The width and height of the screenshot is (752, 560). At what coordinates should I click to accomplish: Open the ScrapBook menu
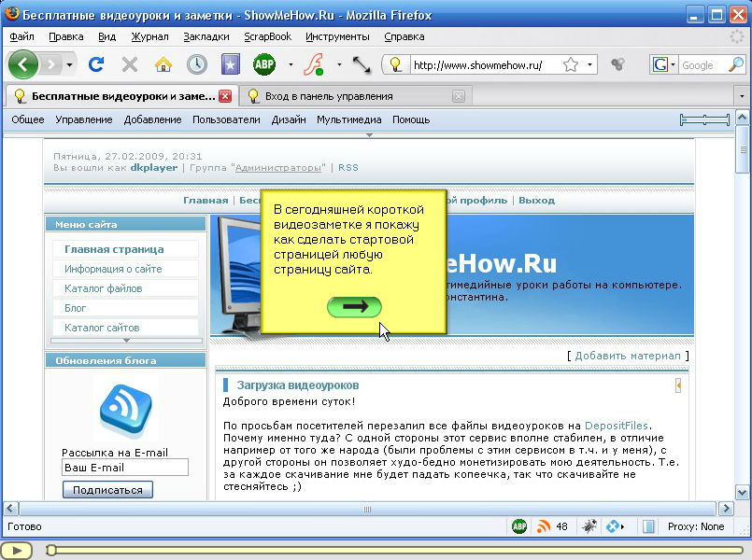tap(267, 37)
